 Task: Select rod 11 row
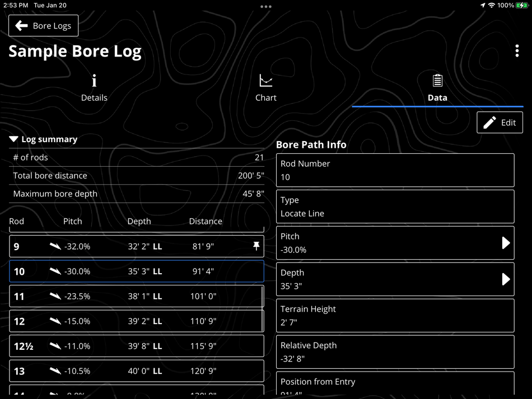(x=137, y=296)
